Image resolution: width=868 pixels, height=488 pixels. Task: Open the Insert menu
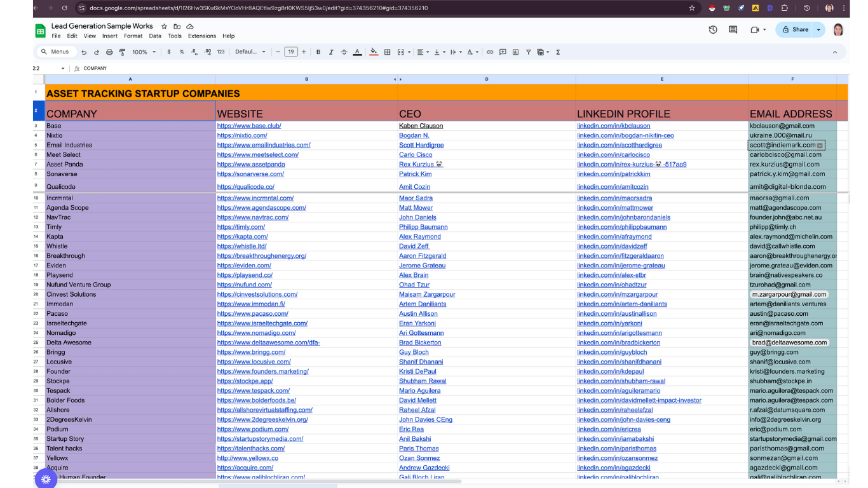point(110,36)
